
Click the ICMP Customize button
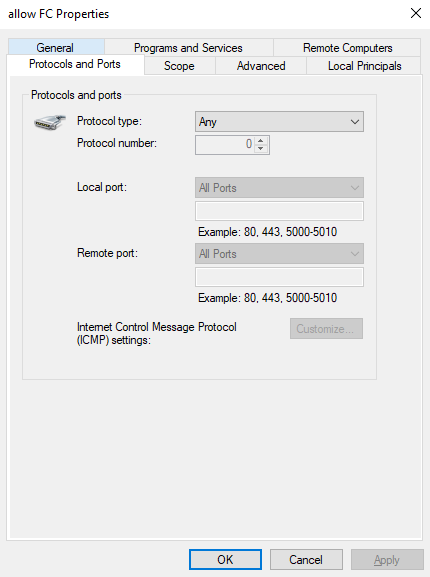click(x=326, y=329)
